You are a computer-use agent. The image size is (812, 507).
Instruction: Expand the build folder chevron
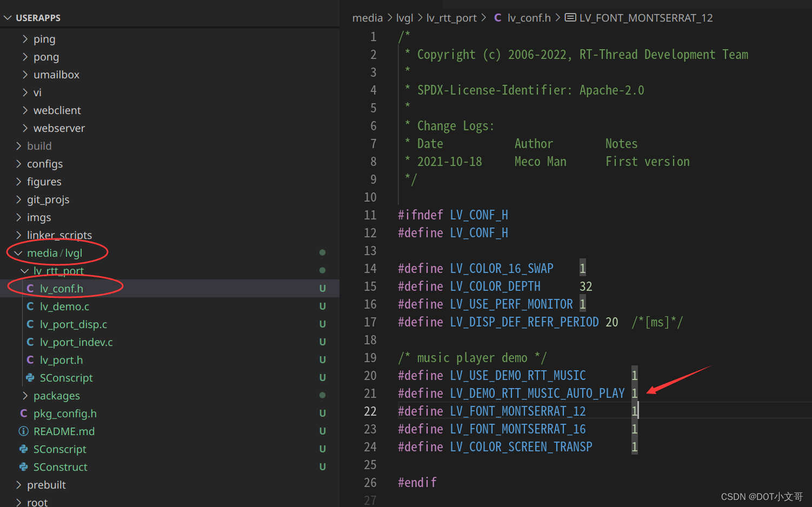[x=18, y=146]
